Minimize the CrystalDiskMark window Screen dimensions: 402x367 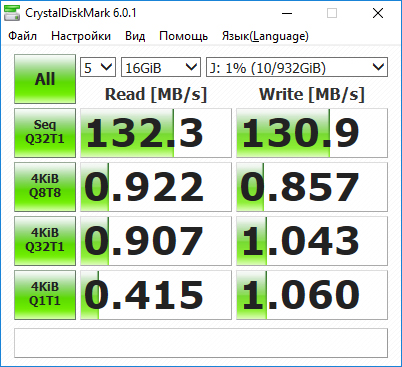point(287,13)
